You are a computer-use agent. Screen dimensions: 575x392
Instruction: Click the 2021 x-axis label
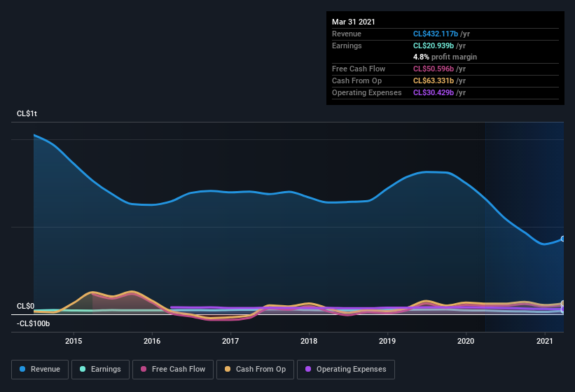tap(545, 341)
